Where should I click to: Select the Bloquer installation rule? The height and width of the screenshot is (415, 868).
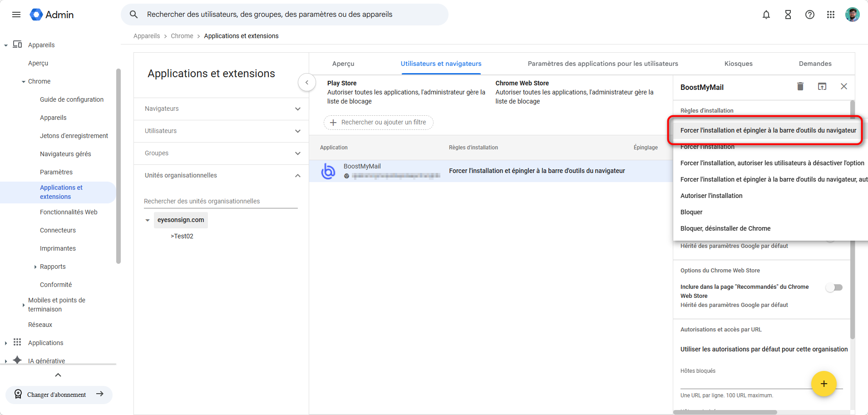click(x=691, y=212)
